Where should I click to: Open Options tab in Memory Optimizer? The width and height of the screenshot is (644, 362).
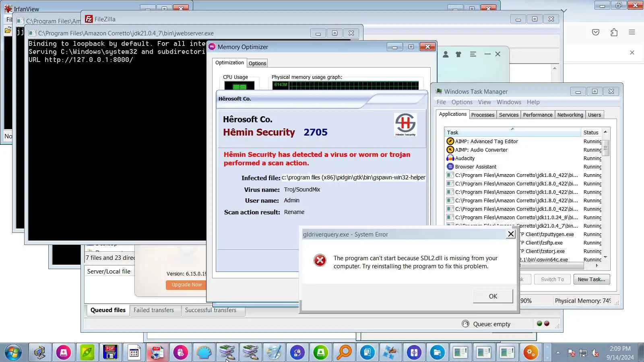(x=257, y=63)
